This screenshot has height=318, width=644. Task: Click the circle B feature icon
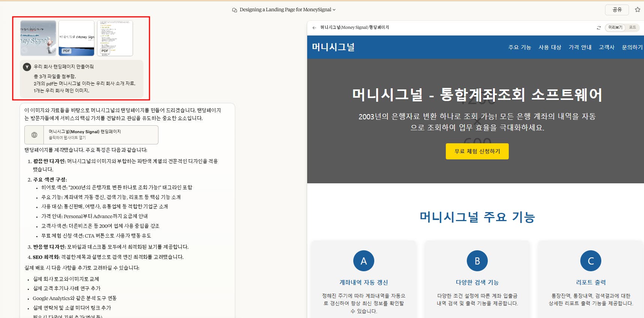pos(477,261)
